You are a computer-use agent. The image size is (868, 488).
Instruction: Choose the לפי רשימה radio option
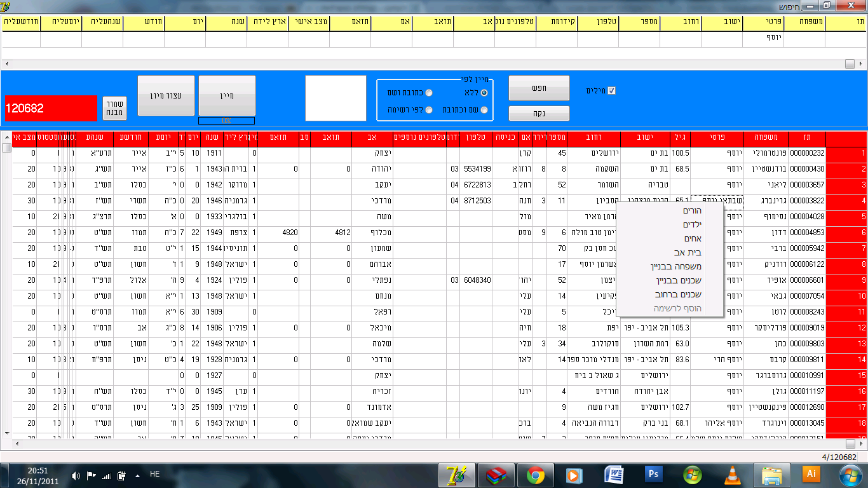pyautogui.click(x=429, y=110)
